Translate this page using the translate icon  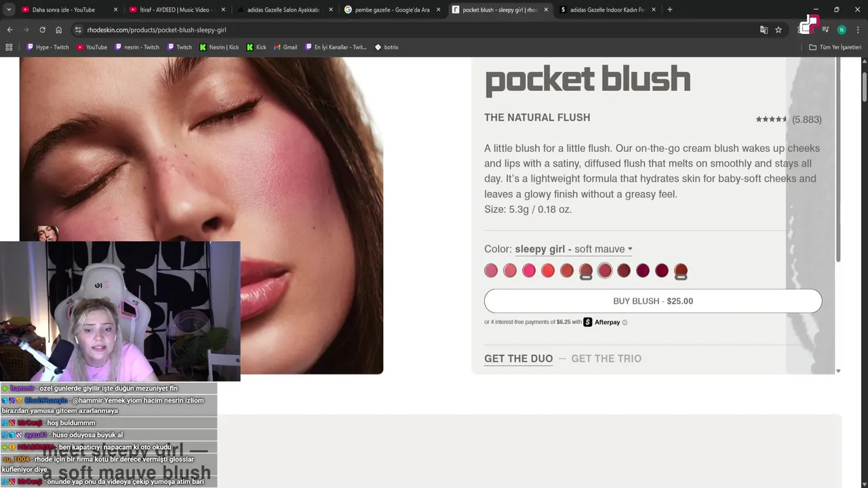point(764,30)
